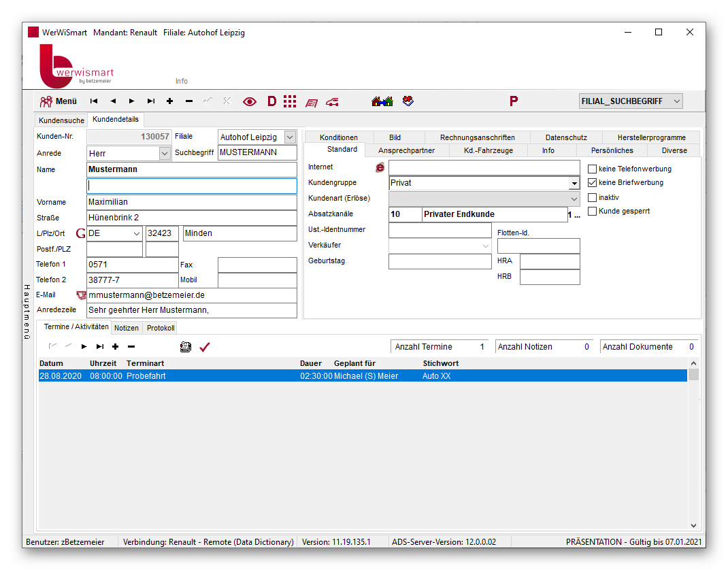Open the Datenschutz tab

(566, 137)
